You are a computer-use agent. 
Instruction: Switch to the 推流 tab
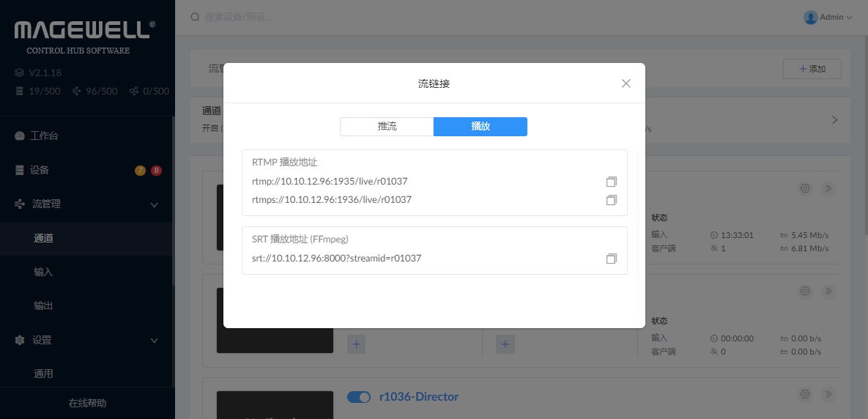point(387,126)
